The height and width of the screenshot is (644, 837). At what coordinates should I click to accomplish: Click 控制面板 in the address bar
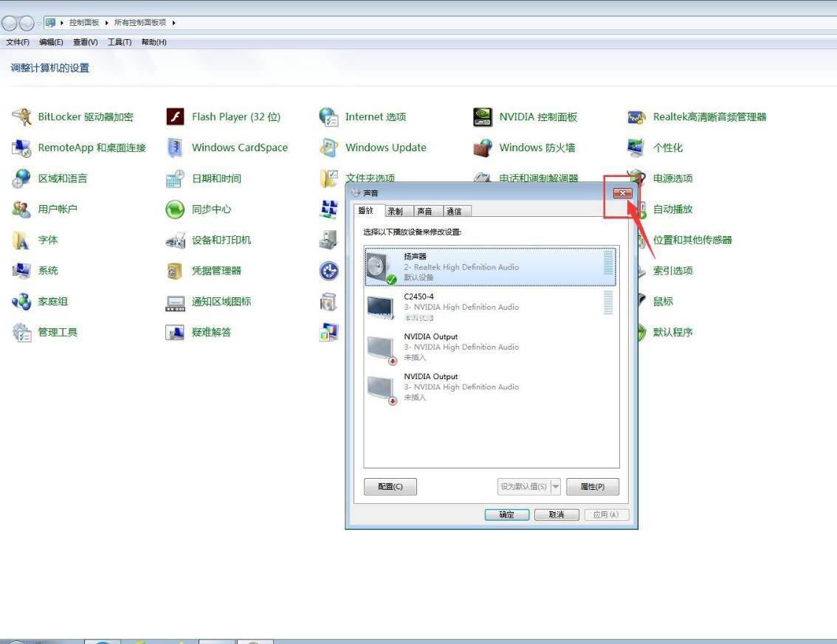(x=84, y=22)
